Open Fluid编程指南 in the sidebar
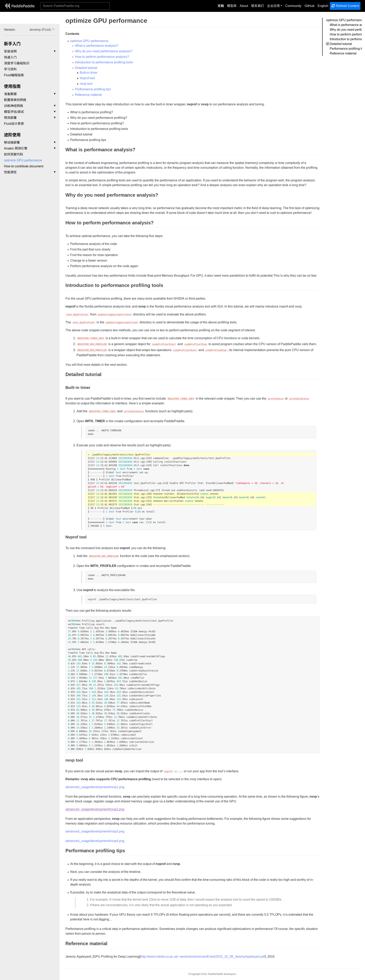Screen dimensions: 365x980 [x=14, y=75]
